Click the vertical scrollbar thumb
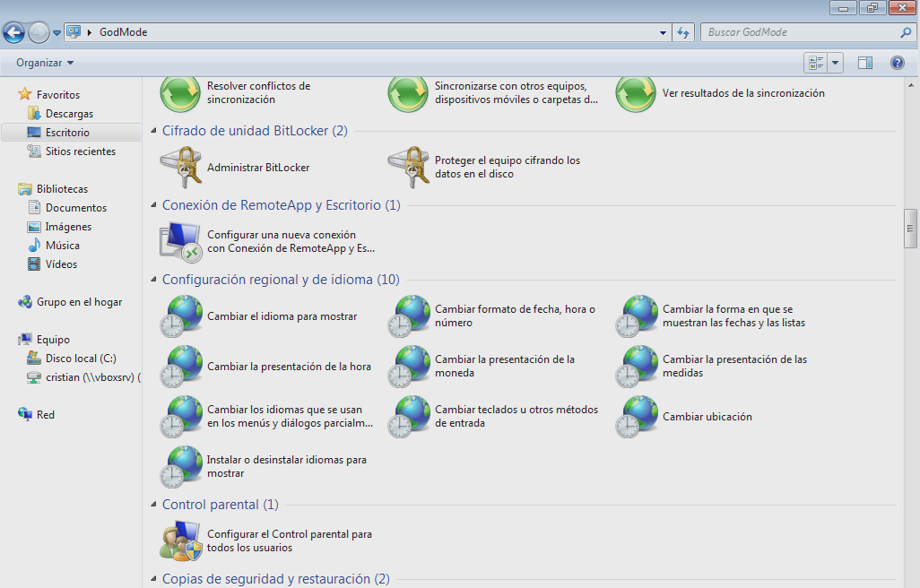920x588 pixels. [x=910, y=228]
